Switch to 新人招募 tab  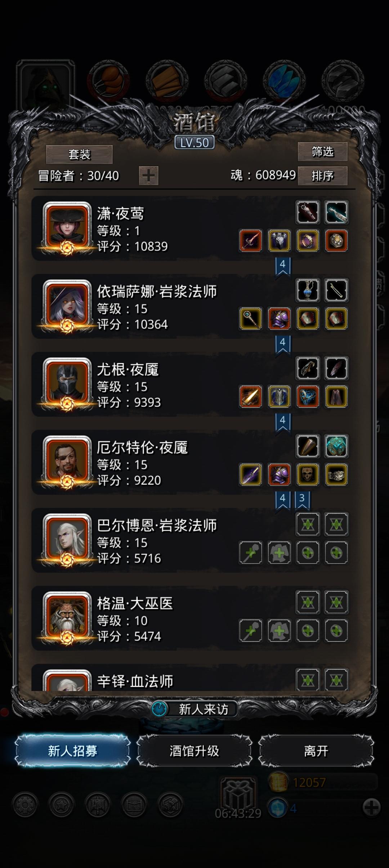point(72,751)
